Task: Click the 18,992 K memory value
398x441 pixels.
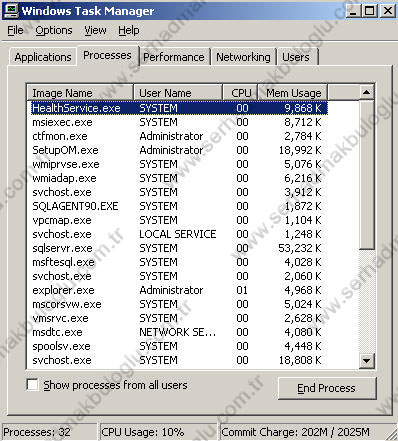Action: (x=300, y=150)
